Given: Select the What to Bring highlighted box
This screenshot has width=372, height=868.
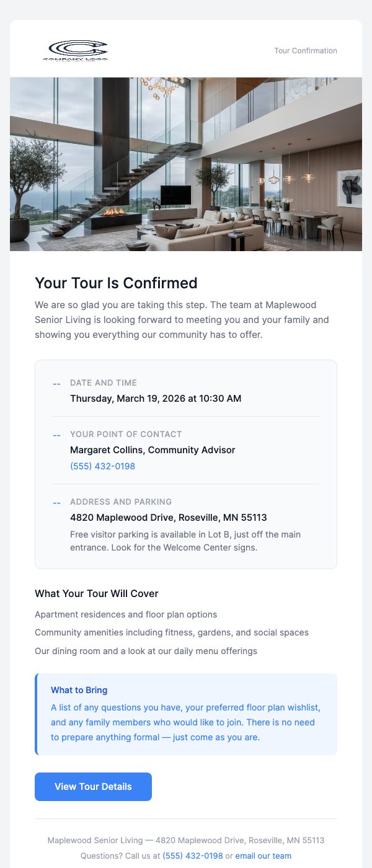Looking at the screenshot, I should 186,714.
